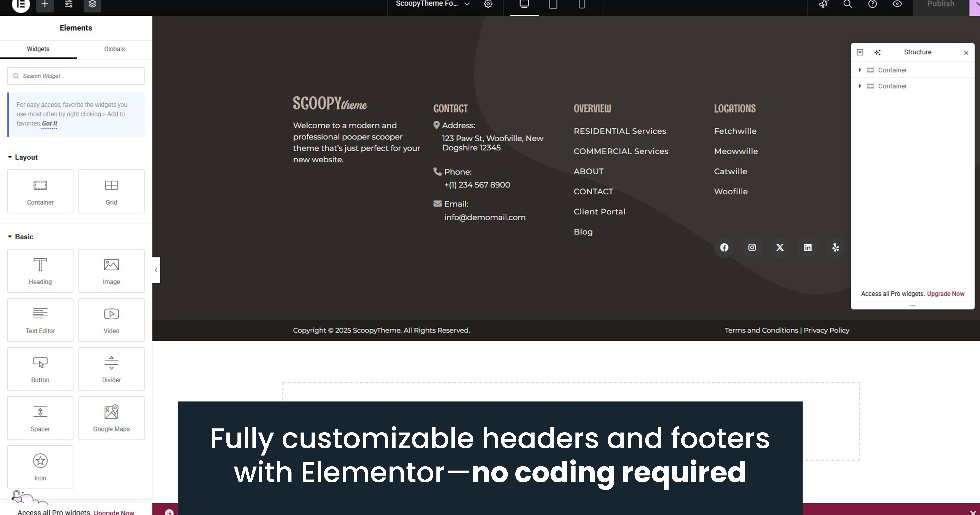Expand the first Container in Structure
This screenshot has height=515, width=980.
pos(860,70)
